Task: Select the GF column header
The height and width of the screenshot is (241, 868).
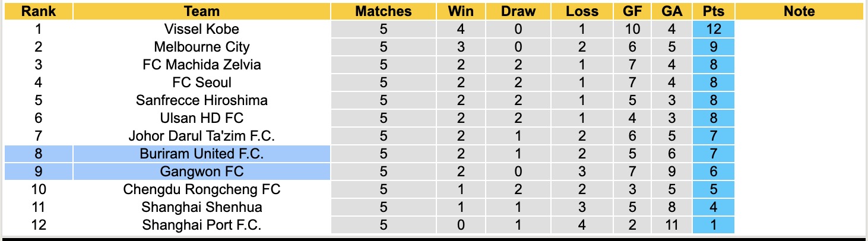Action: 632,11
